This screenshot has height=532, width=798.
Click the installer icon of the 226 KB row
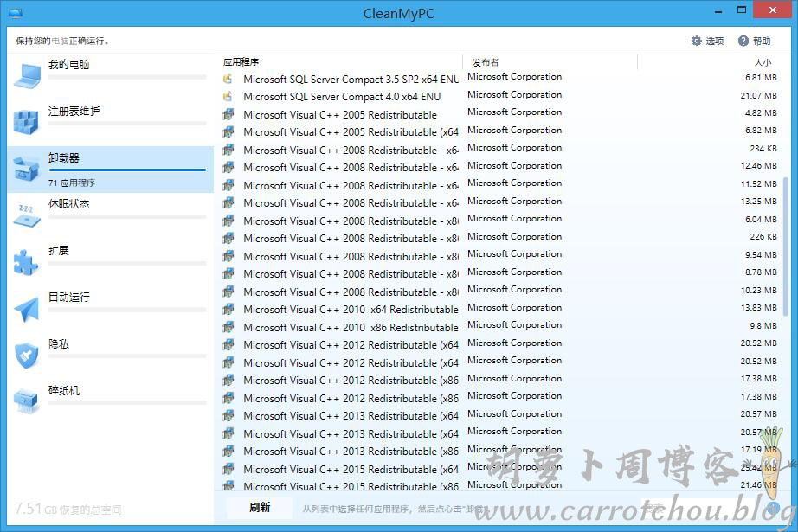(228, 239)
